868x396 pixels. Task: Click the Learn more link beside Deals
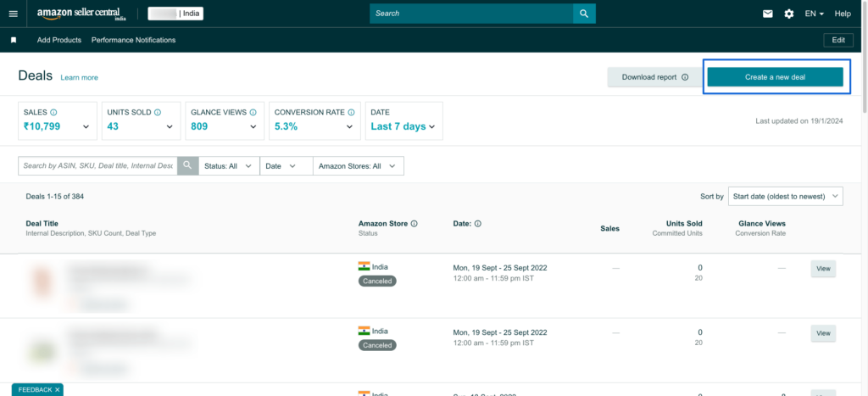(x=79, y=77)
